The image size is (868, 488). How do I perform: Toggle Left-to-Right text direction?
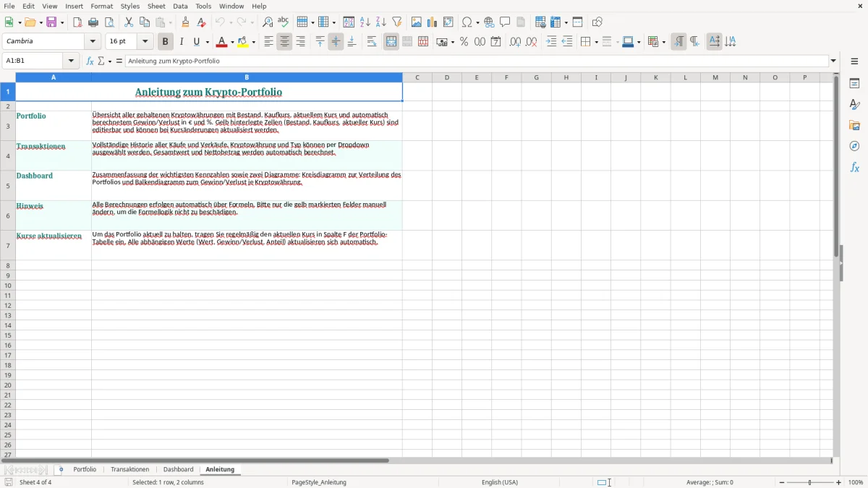coord(678,42)
